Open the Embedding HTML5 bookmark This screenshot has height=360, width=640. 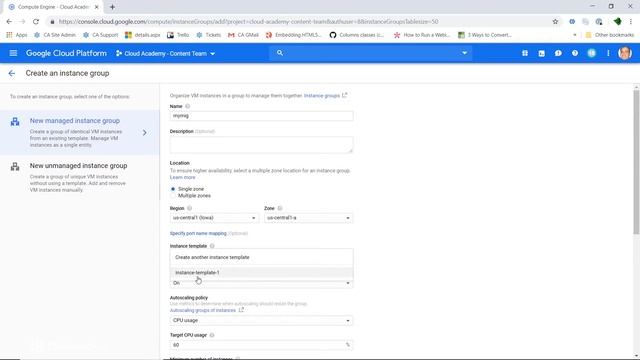[x=293, y=35]
